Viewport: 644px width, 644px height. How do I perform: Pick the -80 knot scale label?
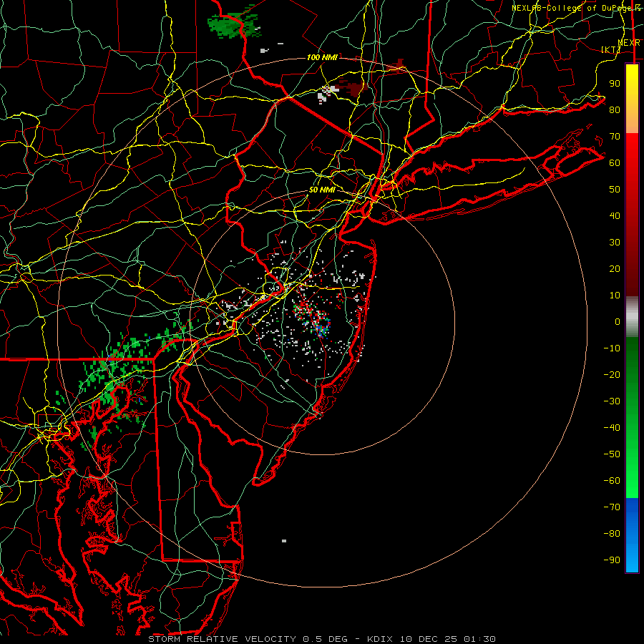(612, 534)
